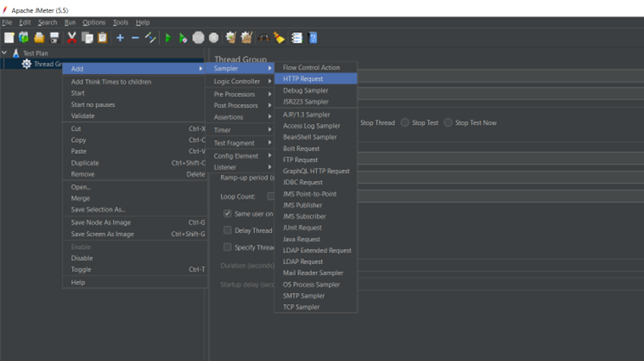Expand the Listener submenu
Screen dimensions: 644x361
pos(240,167)
